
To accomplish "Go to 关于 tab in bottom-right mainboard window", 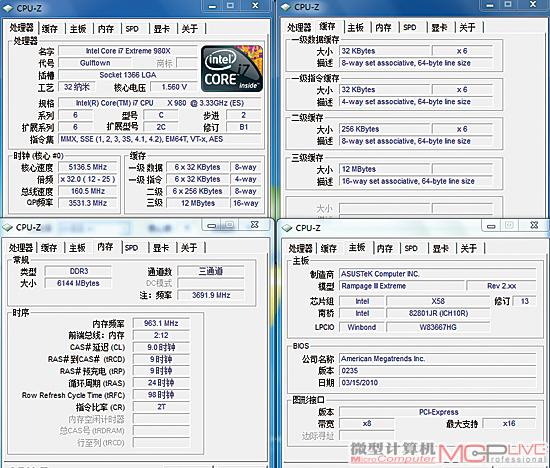I will [x=469, y=248].
